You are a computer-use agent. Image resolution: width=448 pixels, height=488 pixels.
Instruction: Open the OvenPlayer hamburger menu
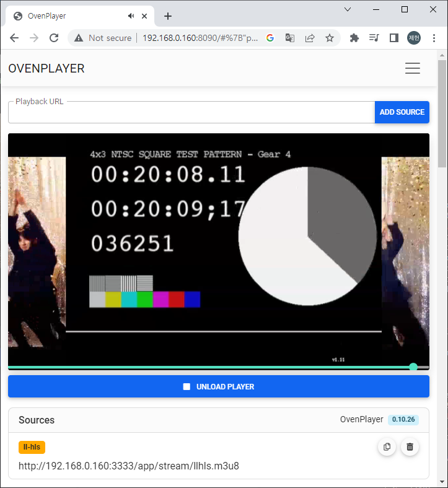(x=412, y=69)
